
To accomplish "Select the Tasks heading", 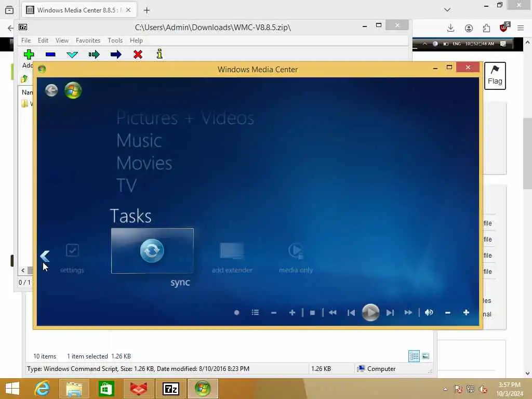I will (131, 216).
